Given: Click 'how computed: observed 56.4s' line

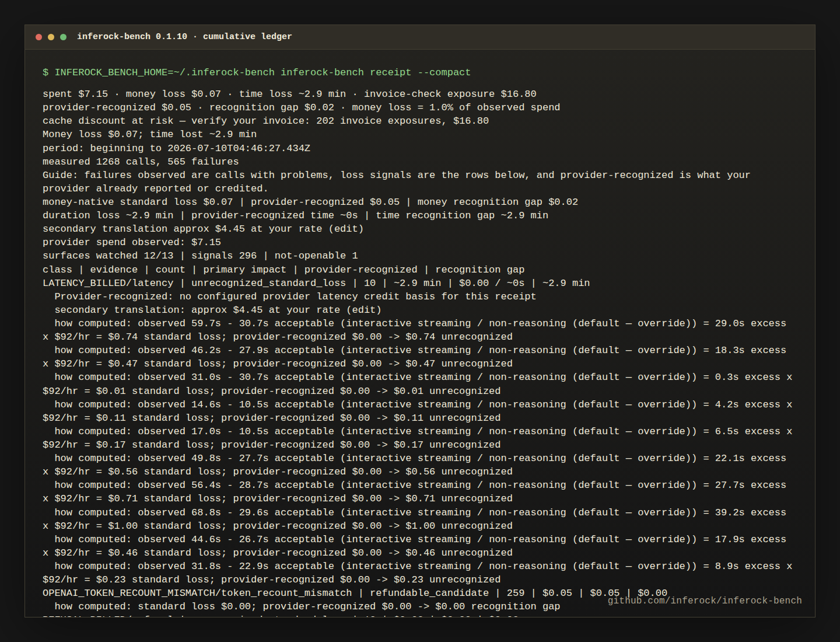Looking at the screenshot, I should pos(420,485).
